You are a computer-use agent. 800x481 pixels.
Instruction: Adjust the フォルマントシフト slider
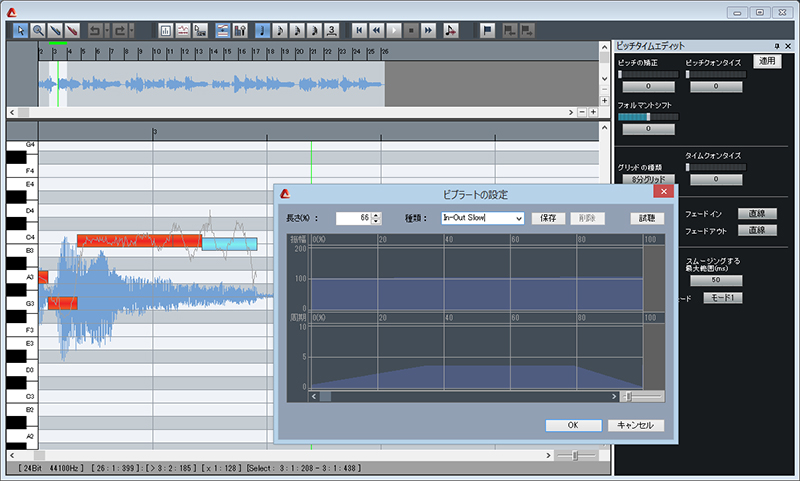[648, 117]
